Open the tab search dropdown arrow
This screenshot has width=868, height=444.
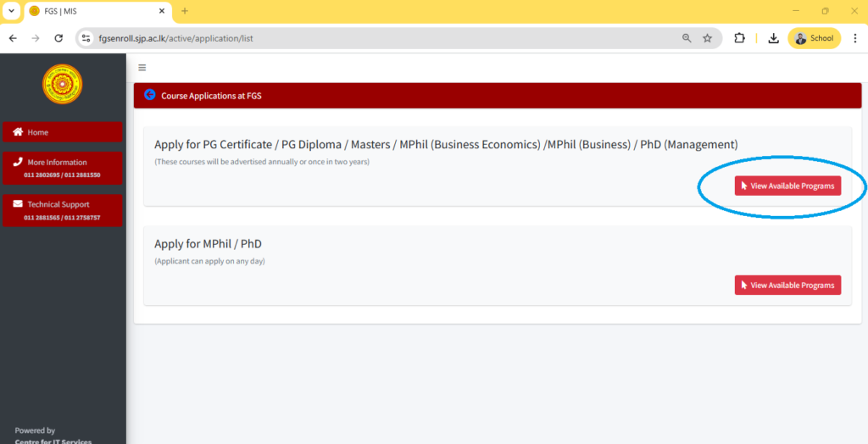11,11
